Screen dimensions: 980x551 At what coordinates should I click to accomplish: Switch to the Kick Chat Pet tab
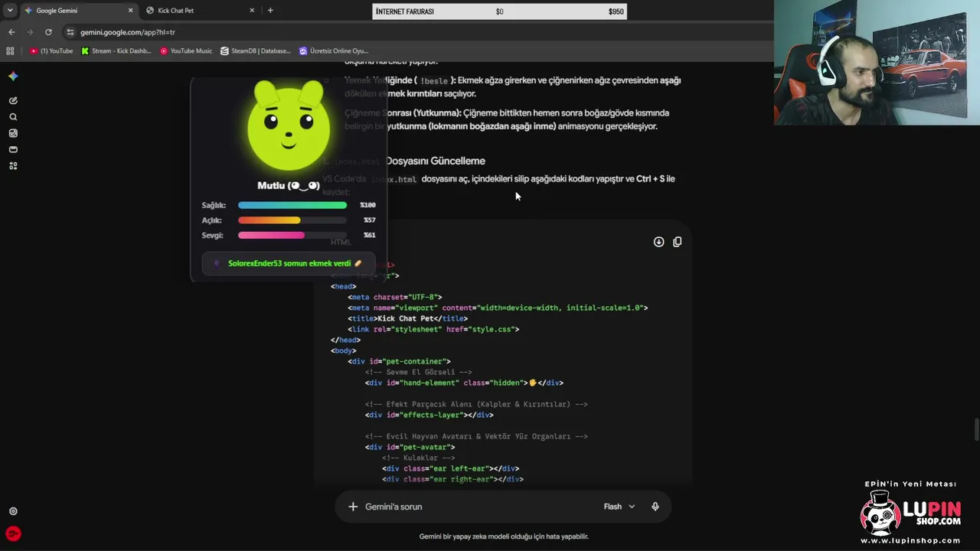(x=201, y=11)
